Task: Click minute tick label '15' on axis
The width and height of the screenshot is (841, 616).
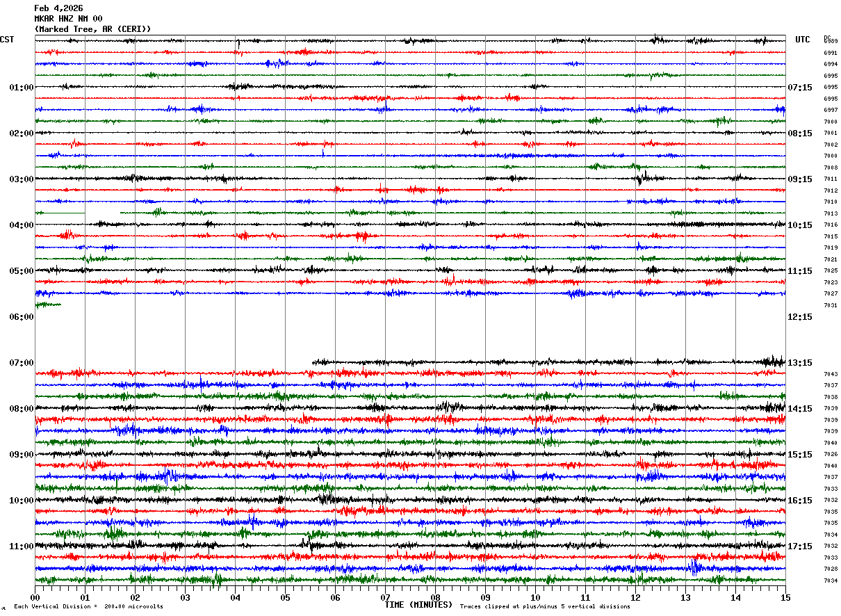Action: point(785,598)
